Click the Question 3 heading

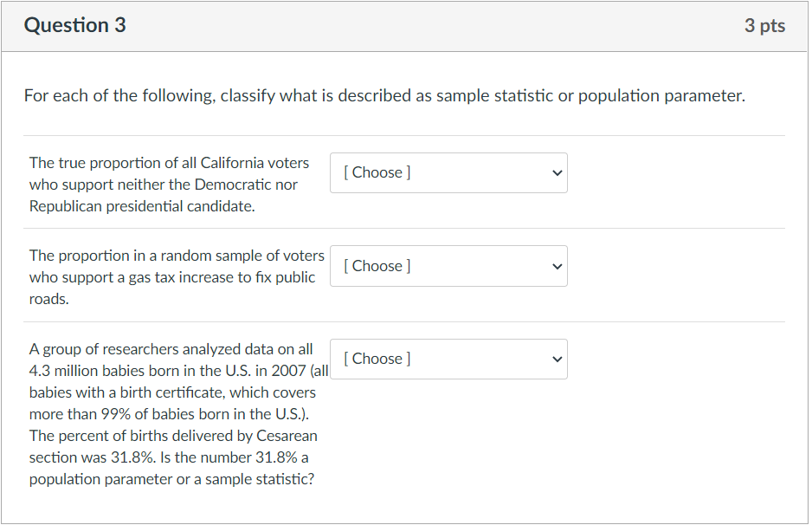click(x=75, y=26)
